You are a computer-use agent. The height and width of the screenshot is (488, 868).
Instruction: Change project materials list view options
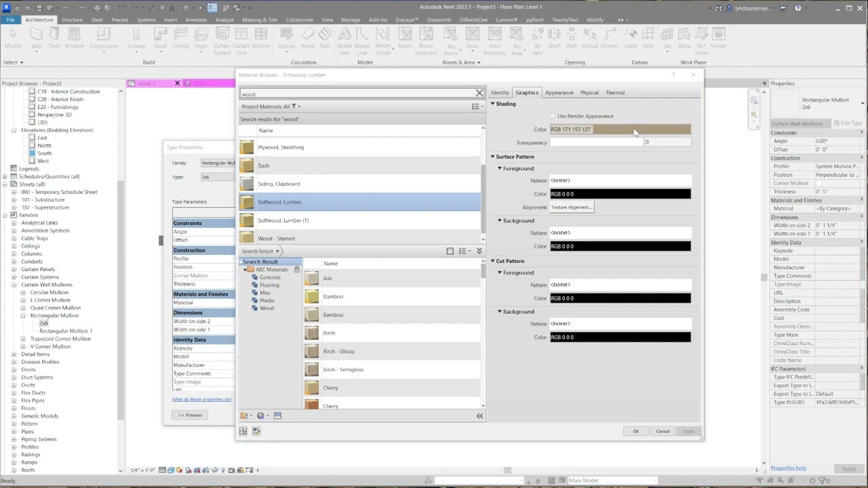477,106
